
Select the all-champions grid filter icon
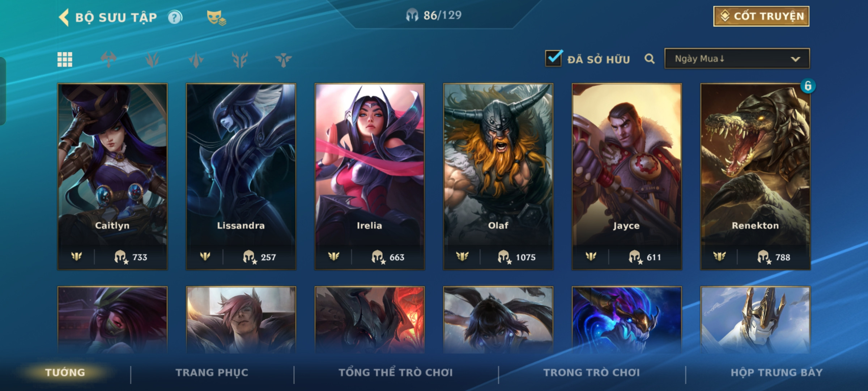tap(65, 60)
